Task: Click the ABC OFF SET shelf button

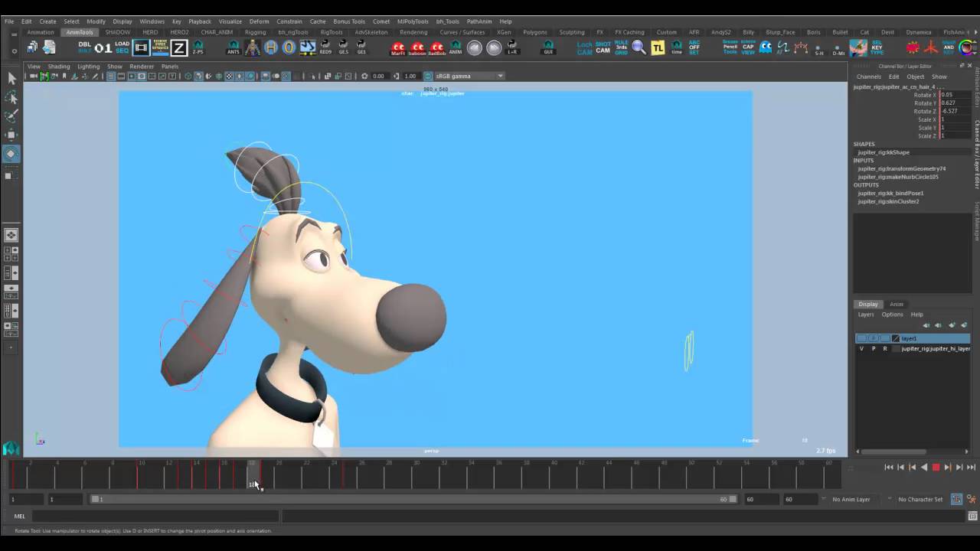Action: tap(694, 47)
